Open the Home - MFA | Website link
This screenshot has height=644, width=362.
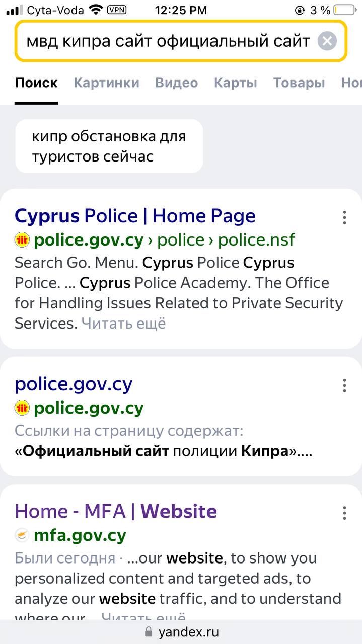pos(116,511)
